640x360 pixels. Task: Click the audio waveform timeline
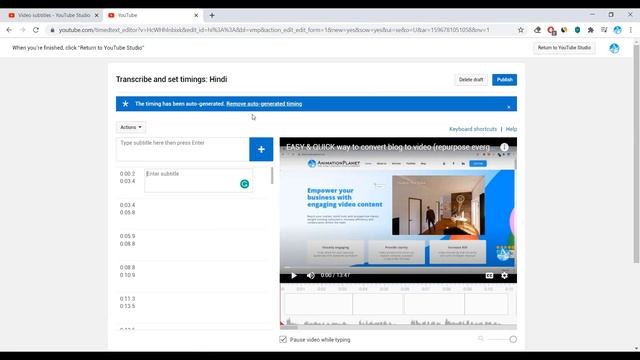click(398, 322)
